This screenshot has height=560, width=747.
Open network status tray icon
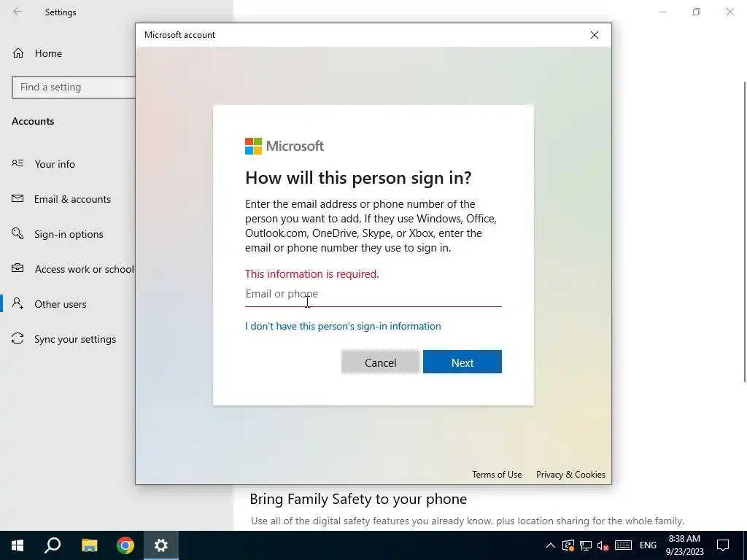(586, 545)
